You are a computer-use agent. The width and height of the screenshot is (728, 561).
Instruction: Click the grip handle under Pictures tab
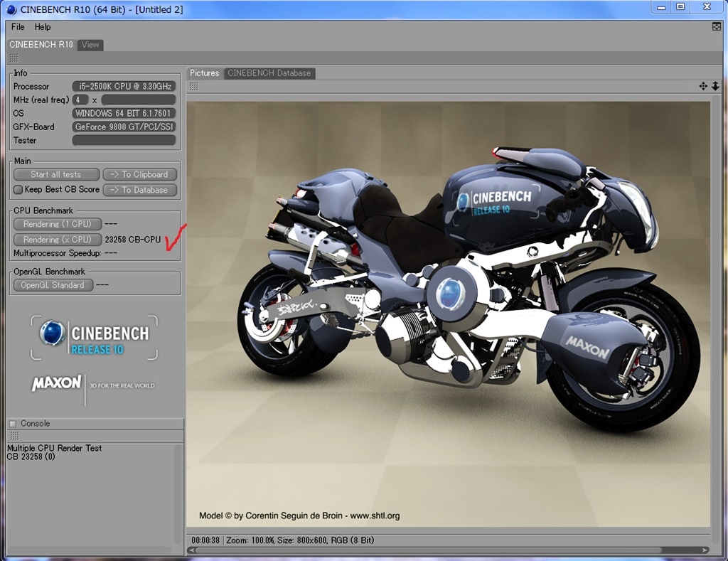[193, 86]
